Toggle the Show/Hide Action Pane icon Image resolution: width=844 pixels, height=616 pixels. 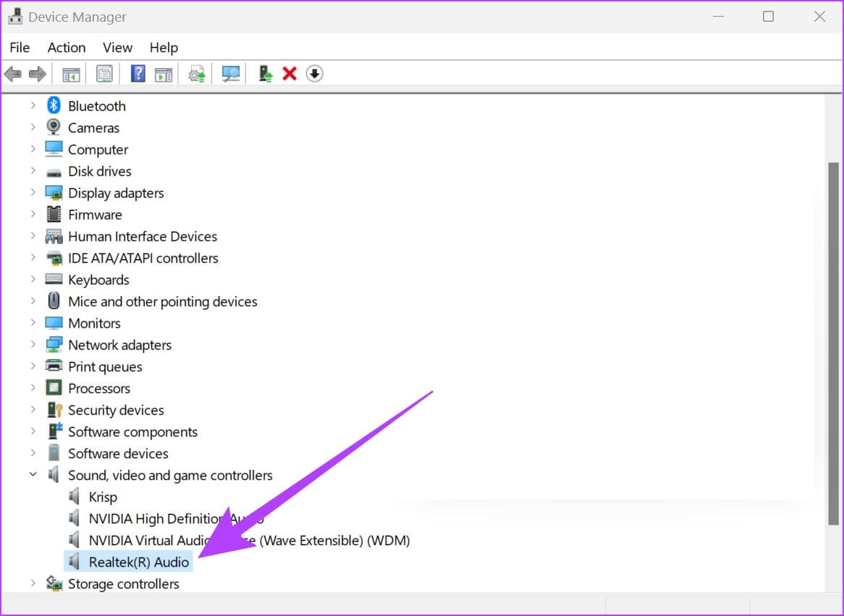163,74
